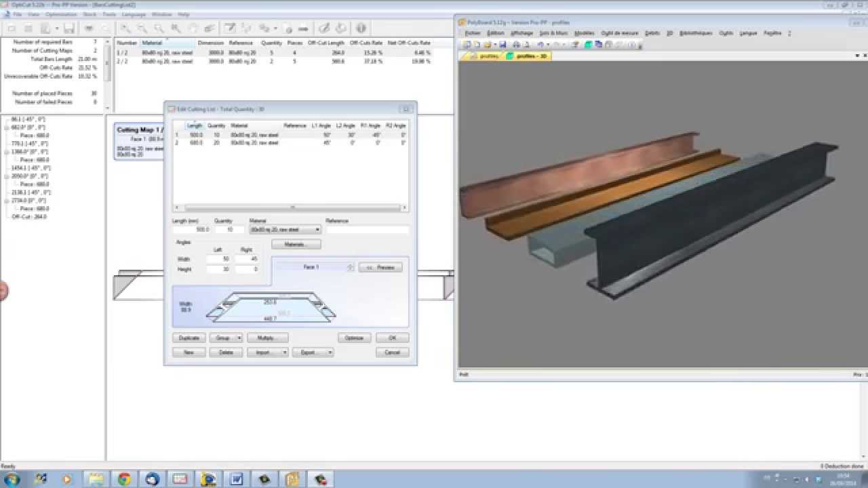Click the bar piece preview diagram in dialog
868x488 pixels.
(271, 307)
